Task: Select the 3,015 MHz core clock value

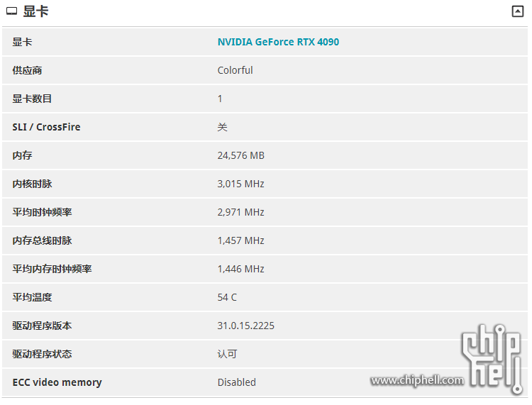Action: coord(241,184)
